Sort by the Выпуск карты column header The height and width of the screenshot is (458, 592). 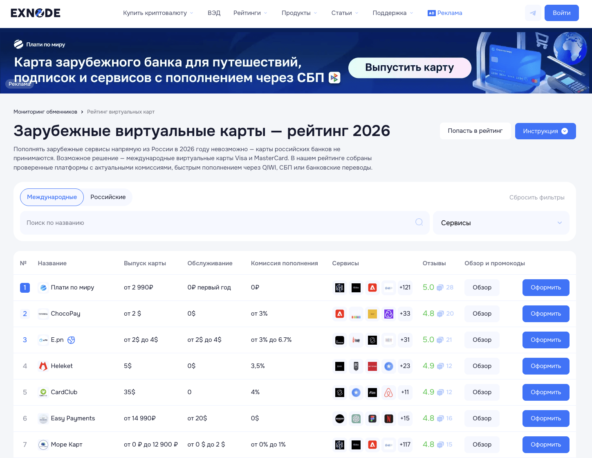(x=145, y=263)
